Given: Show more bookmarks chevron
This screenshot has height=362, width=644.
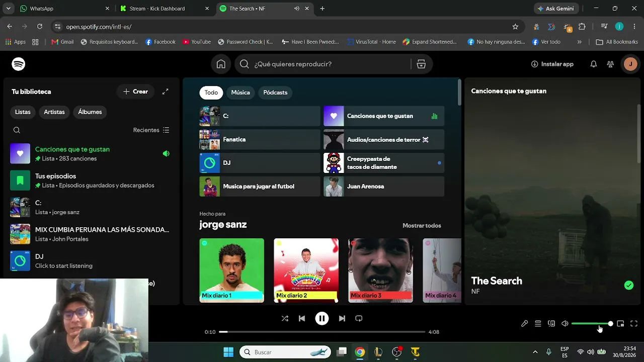Looking at the screenshot, I should pos(579,42).
